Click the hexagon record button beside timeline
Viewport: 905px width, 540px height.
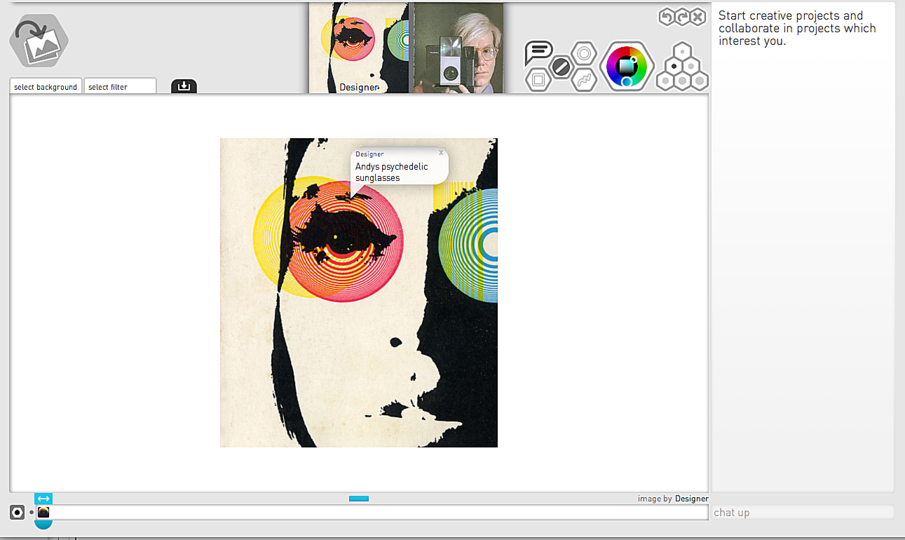[17, 512]
